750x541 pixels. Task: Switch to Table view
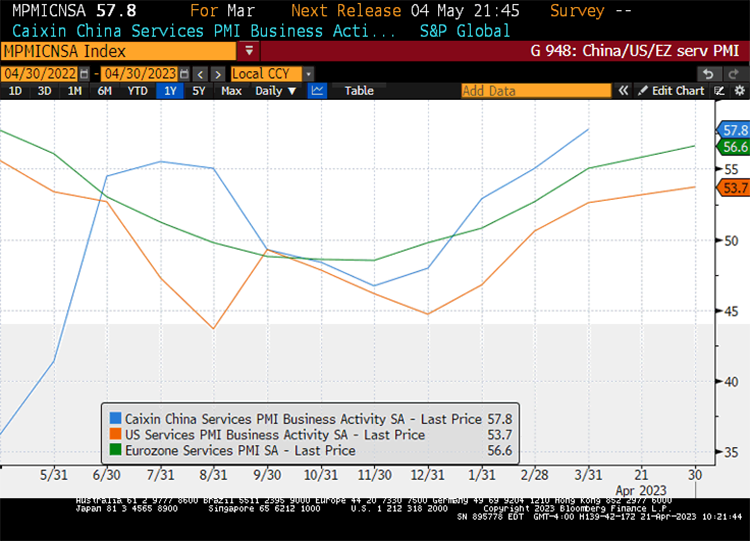click(359, 91)
